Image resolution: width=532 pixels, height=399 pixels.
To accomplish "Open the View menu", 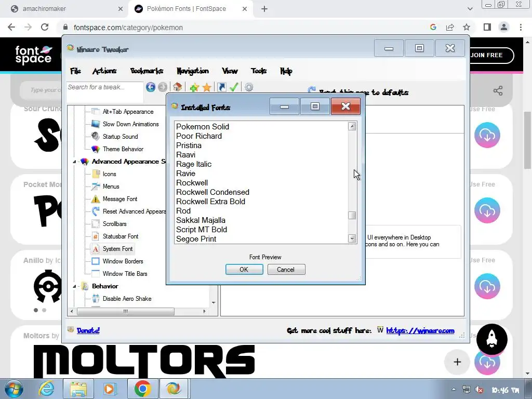I will click(230, 71).
